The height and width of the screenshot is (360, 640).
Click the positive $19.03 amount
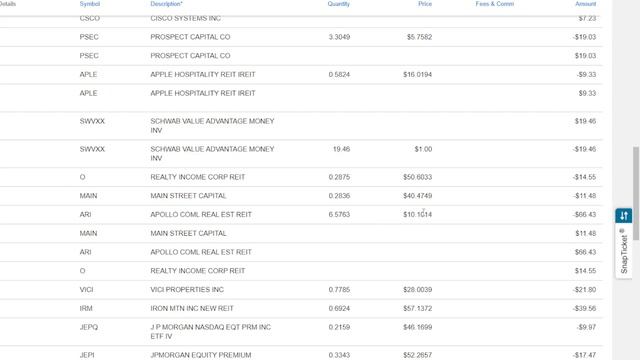pyautogui.click(x=585, y=56)
